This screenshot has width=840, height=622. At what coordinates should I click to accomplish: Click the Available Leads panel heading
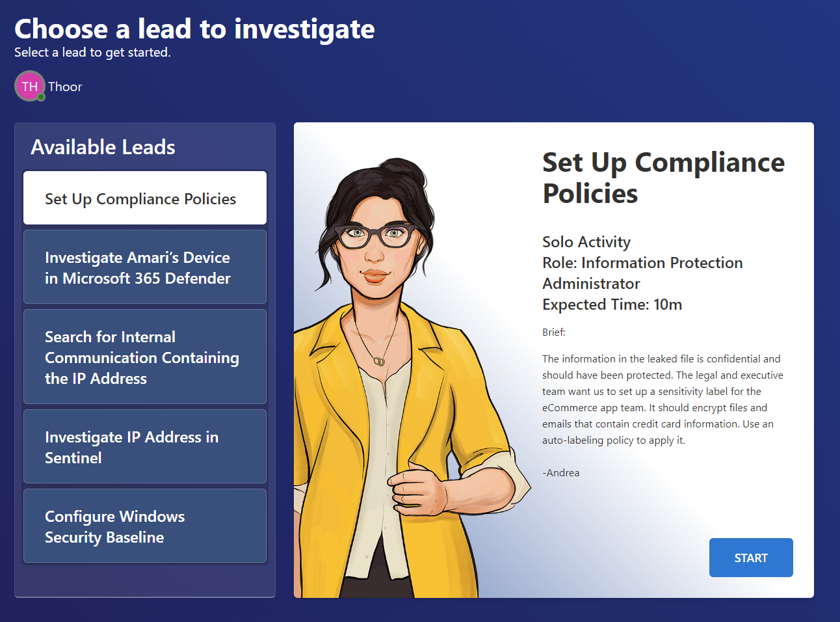(x=103, y=147)
